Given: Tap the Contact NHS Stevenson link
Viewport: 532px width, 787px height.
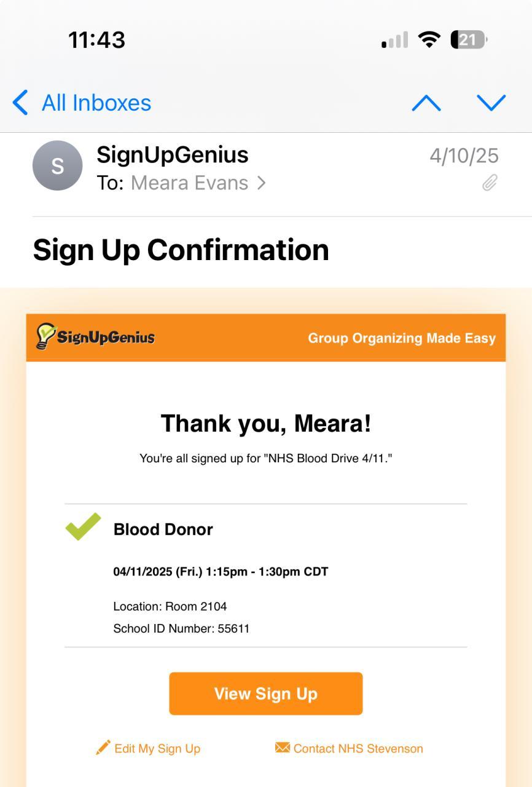Looking at the screenshot, I should coord(358,748).
